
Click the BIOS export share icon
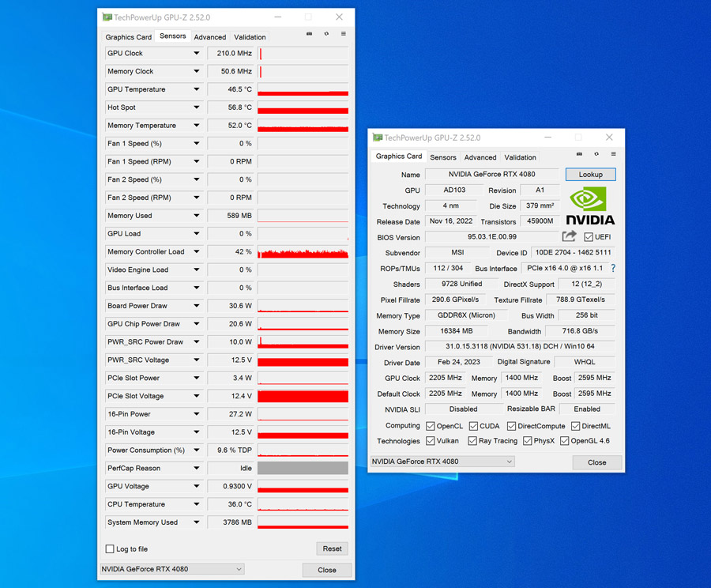tap(569, 236)
